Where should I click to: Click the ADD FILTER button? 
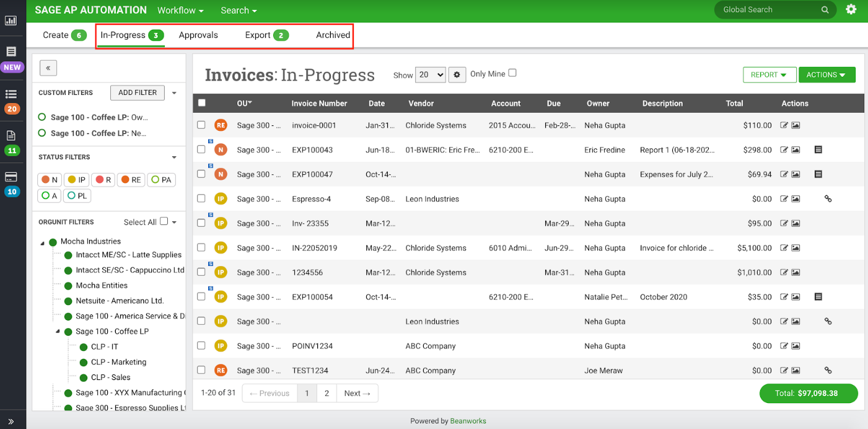[138, 93]
